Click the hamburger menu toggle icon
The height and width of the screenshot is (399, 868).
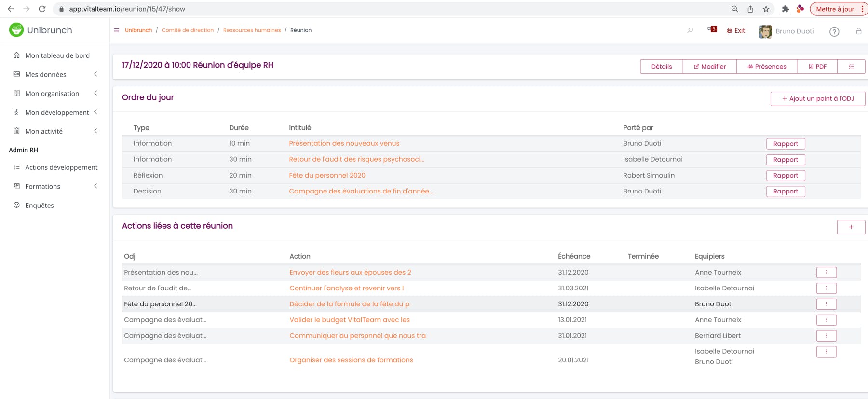[x=117, y=30]
